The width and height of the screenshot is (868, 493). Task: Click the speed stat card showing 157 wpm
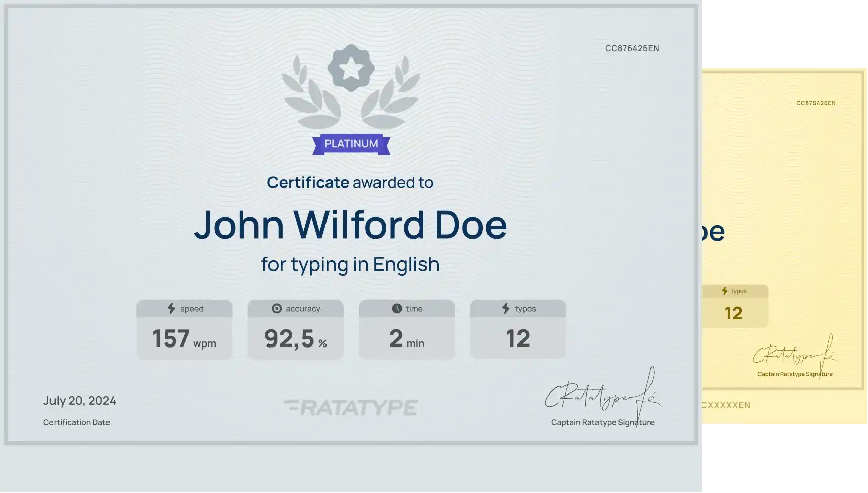click(184, 328)
